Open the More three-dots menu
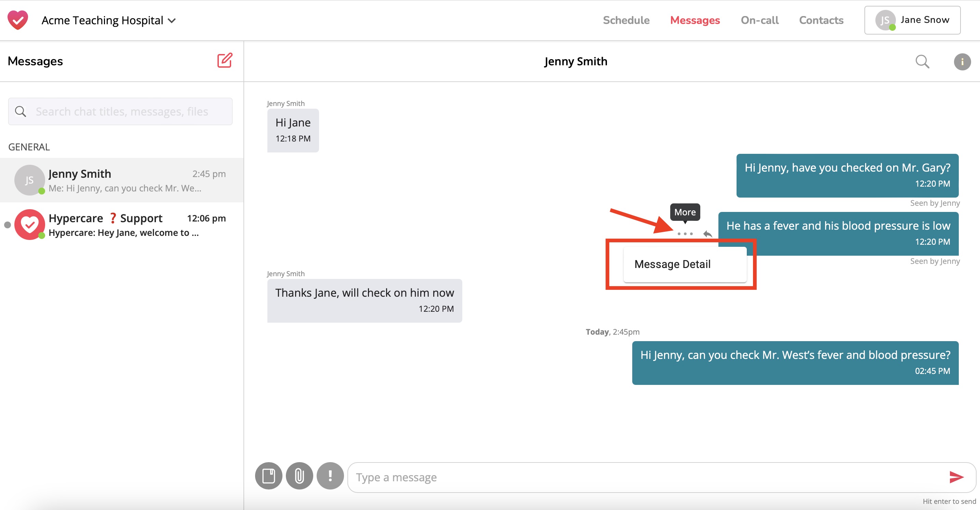Image resolution: width=980 pixels, height=510 pixels. [685, 233]
